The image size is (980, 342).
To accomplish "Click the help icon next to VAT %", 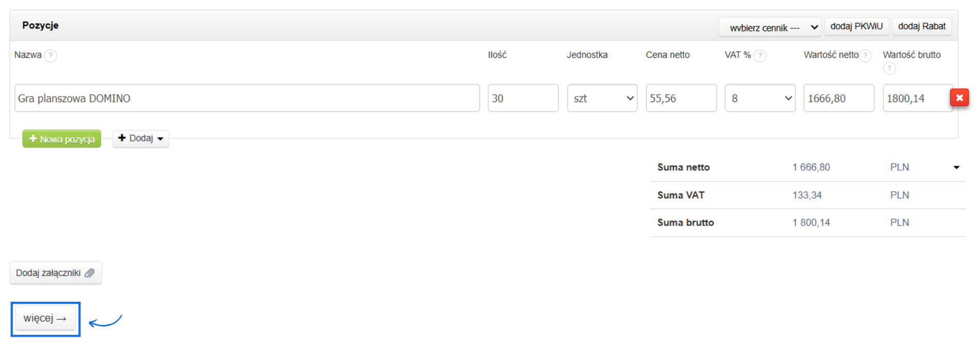I will coord(760,56).
